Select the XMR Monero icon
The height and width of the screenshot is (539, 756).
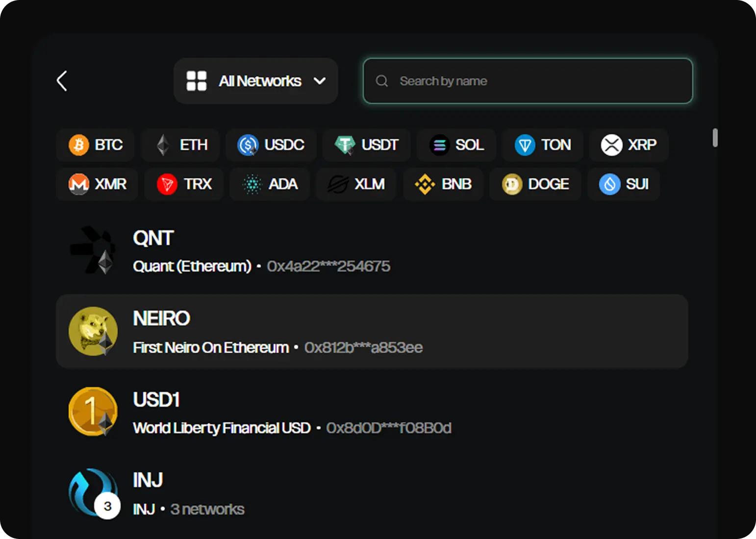point(78,184)
